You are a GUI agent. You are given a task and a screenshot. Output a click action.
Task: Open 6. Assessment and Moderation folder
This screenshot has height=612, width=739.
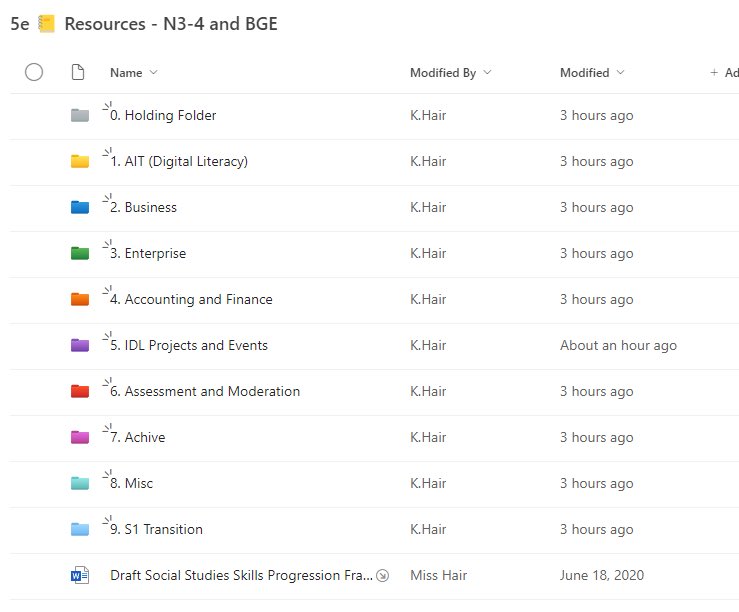[x=205, y=392]
